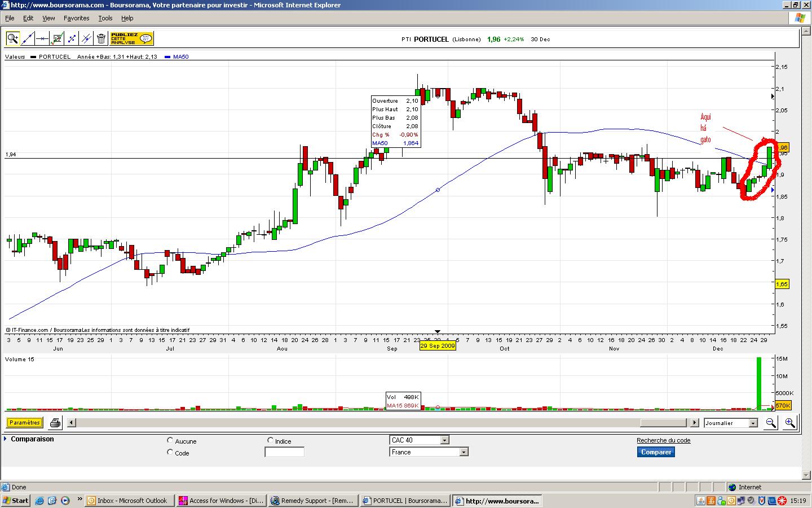Image resolution: width=812 pixels, height=508 pixels.
Task: Open the View menu
Action: click(x=48, y=18)
